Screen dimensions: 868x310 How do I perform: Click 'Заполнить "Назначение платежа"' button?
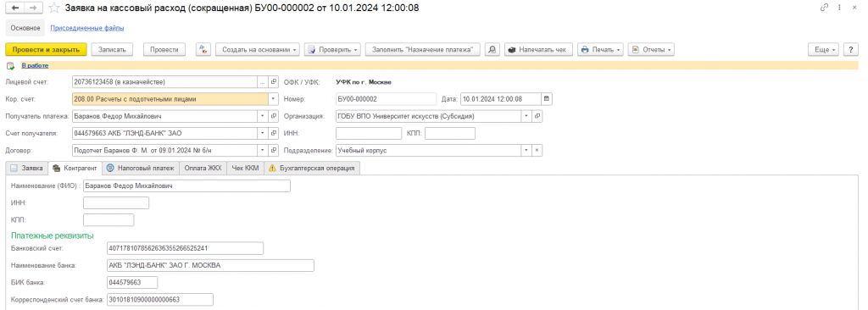[423, 49]
